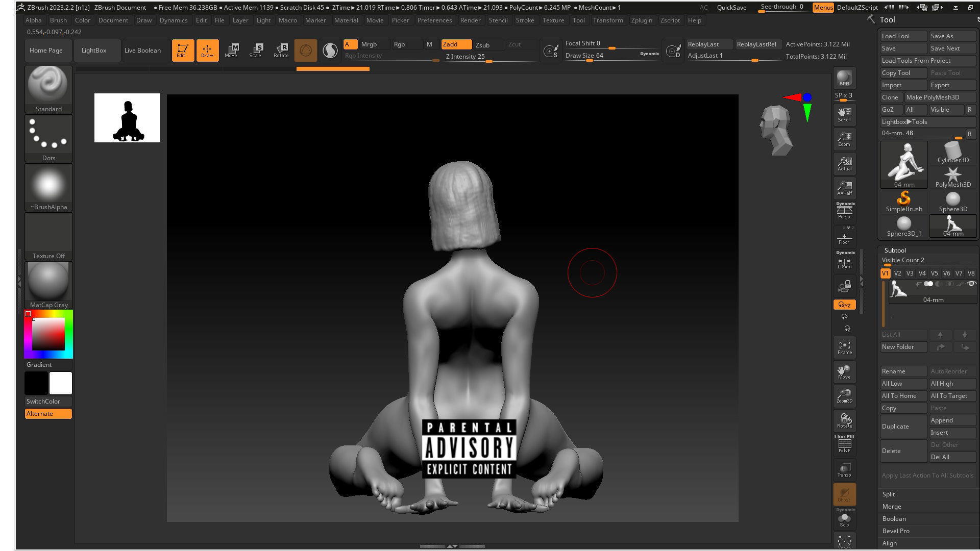Toggle subtool 04-mm eye visibility
Screen dimensions: 980x551
pos(971,284)
